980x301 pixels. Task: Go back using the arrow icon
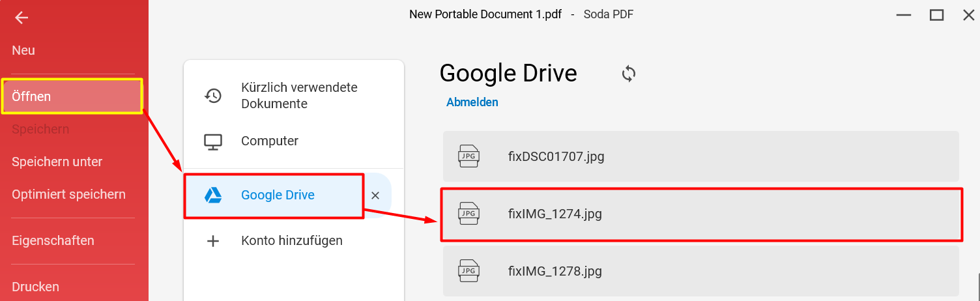(x=22, y=18)
